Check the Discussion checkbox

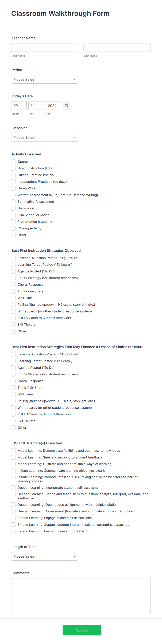pyautogui.click(x=13, y=208)
